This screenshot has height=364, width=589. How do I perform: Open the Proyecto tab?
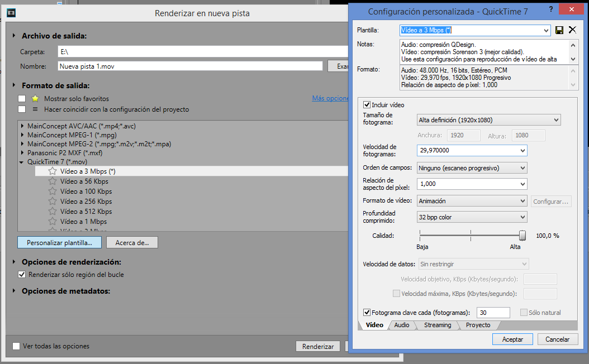click(478, 325)
